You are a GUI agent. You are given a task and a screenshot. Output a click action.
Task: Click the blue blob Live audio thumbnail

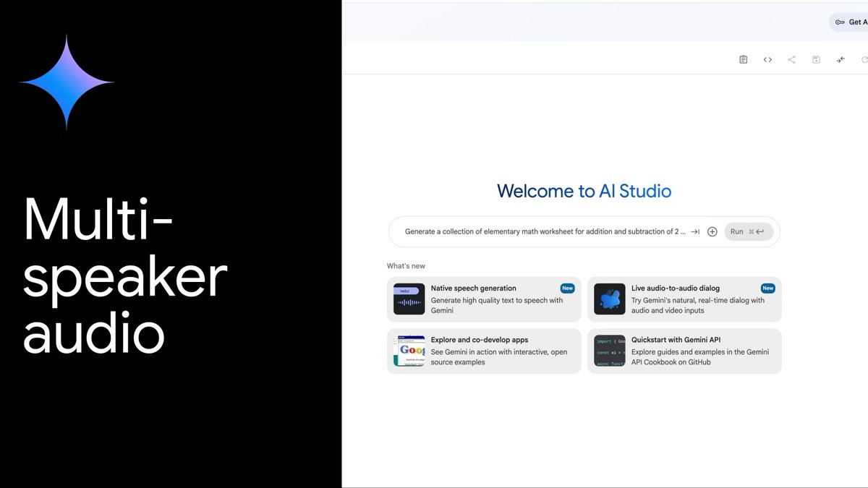tap(609, 299)
